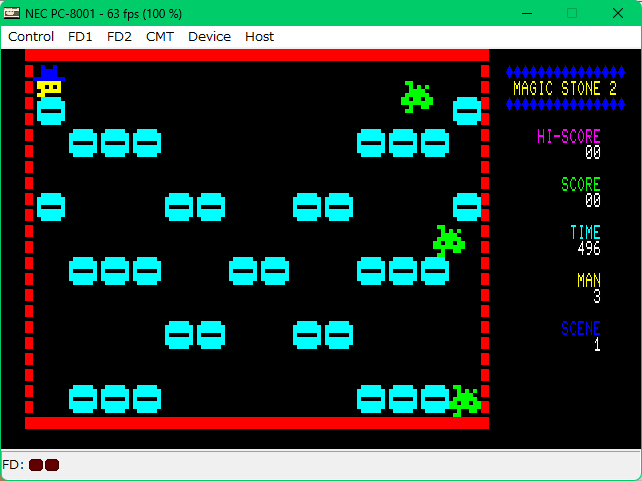Close the NEC PC-8001 emulator window
642x481 pixels.
tap(619, 13)
